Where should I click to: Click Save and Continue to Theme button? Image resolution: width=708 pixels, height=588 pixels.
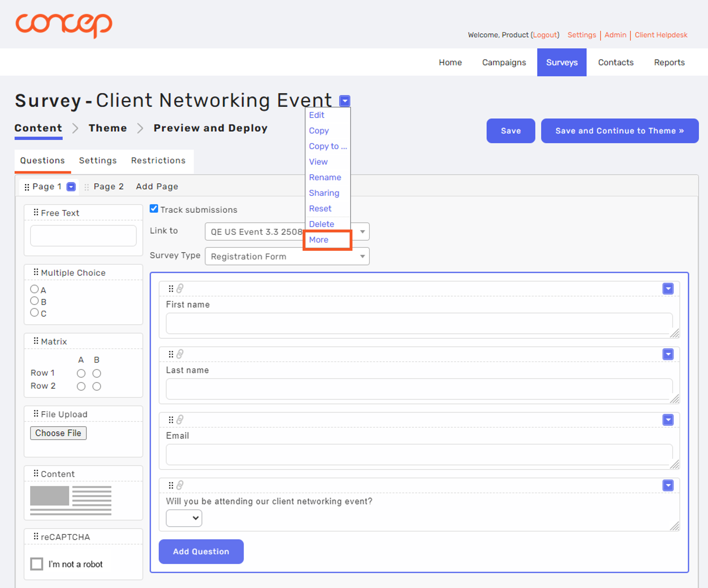619,131
